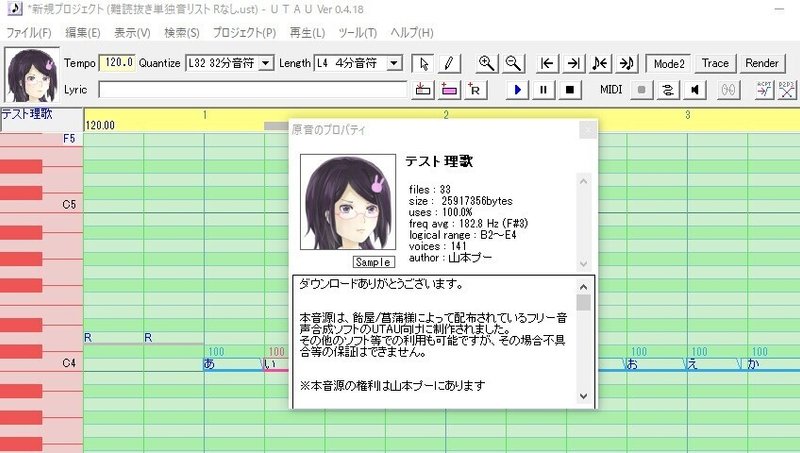The height and width of the screenshot is (453, 800).
Task: Toggle the speaker mute icon
Action: click(x=694, y=90)
